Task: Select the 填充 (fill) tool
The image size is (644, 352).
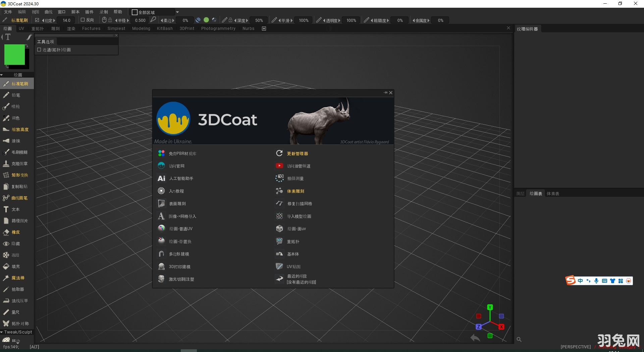Action: click(15, 266)
